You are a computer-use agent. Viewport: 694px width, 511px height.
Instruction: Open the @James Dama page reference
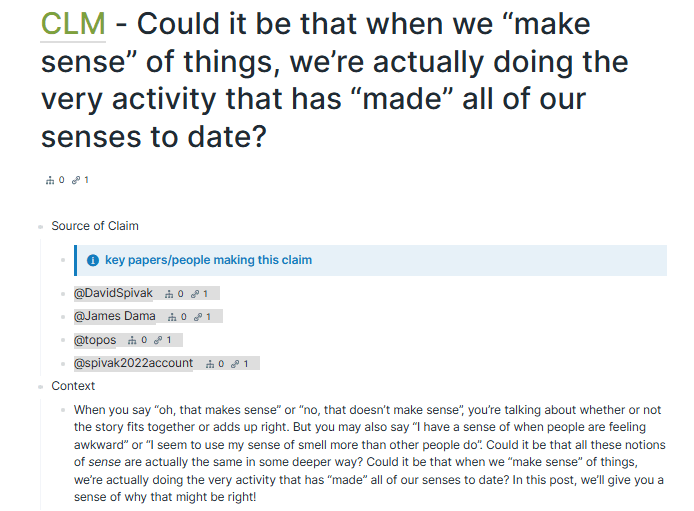coord(115,316)
